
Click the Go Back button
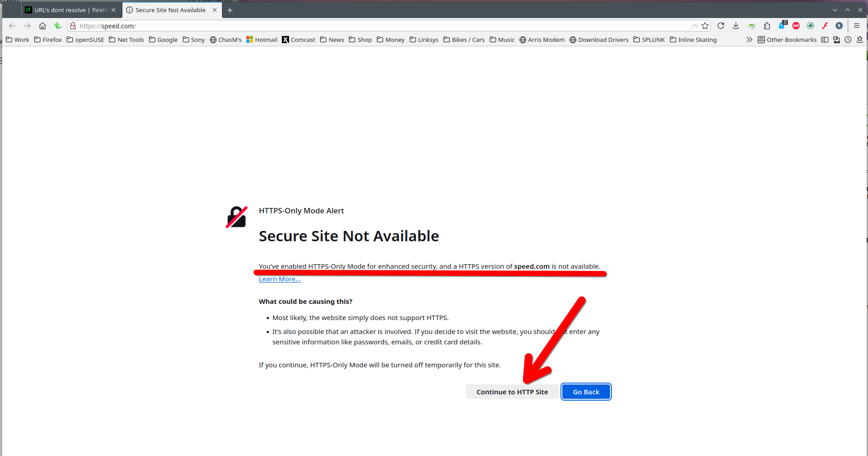click(586, 392)
